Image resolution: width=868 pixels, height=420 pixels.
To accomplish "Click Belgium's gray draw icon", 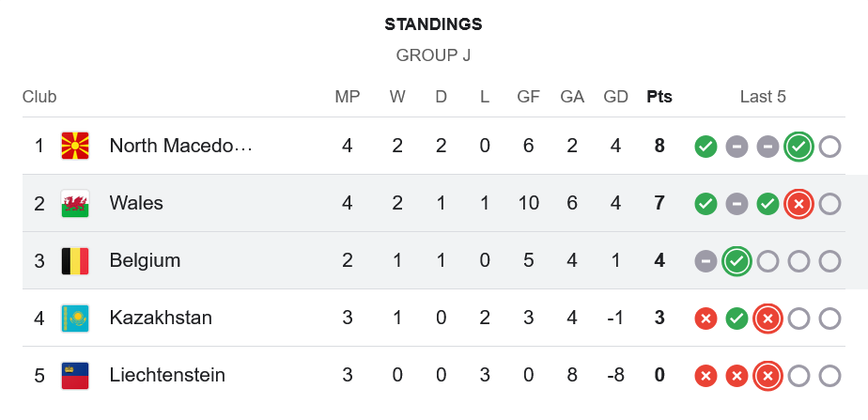I will 705,261.
